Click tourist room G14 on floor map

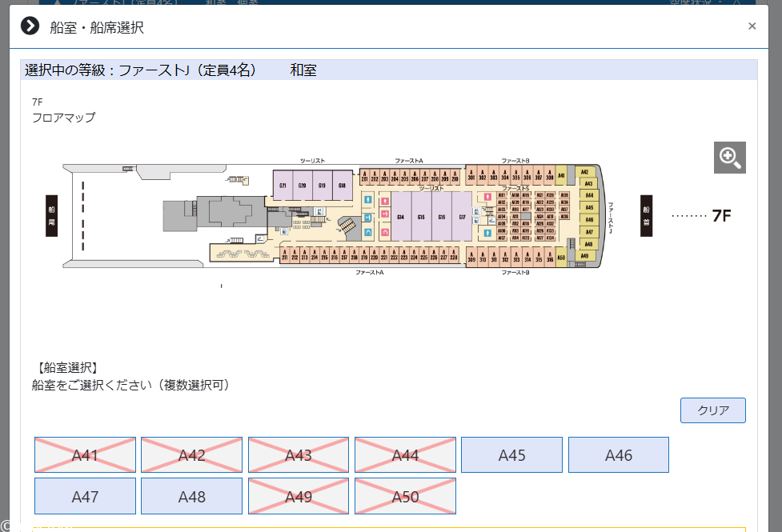(x=400, y=217)
